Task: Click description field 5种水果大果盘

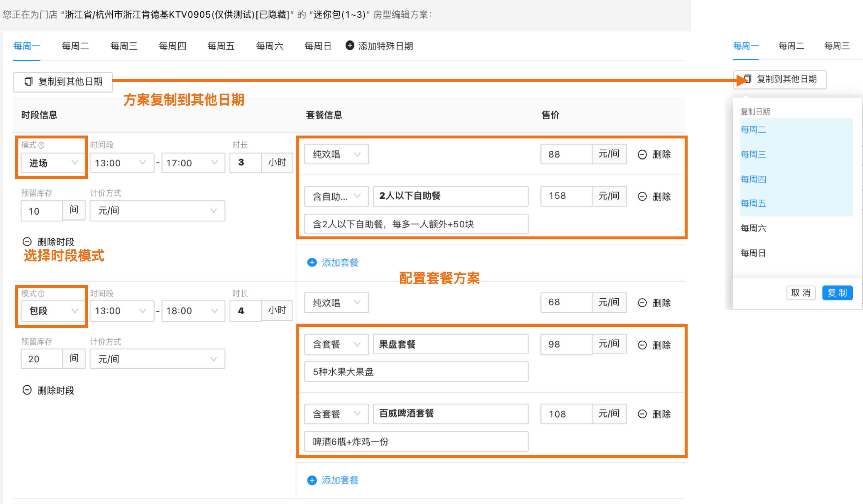Action: click(416, 372)
